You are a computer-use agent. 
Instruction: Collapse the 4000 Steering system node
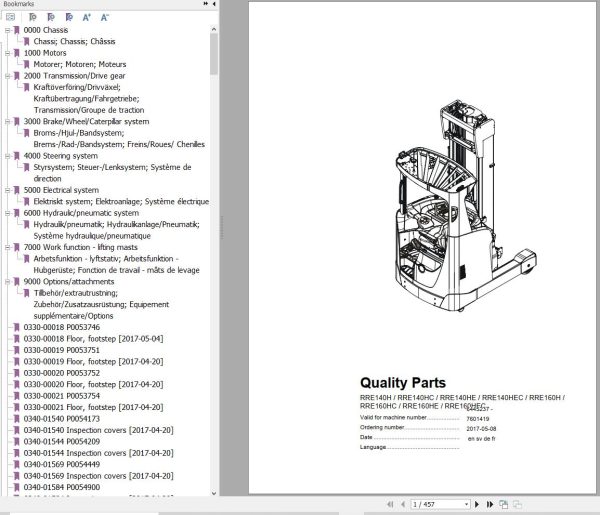pyautogui.click(x=7, y=156)
